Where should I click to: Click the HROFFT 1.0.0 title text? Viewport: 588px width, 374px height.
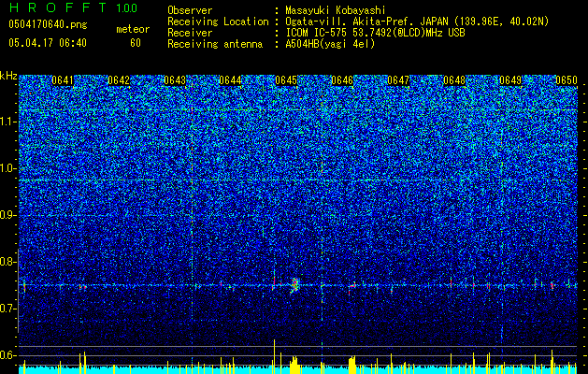coord(74,7)
